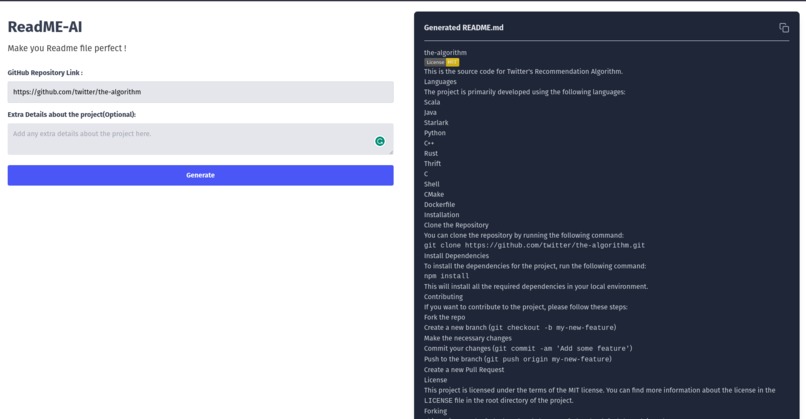Click 'Make you Readme file perfect !' tagline

[67, 48]
